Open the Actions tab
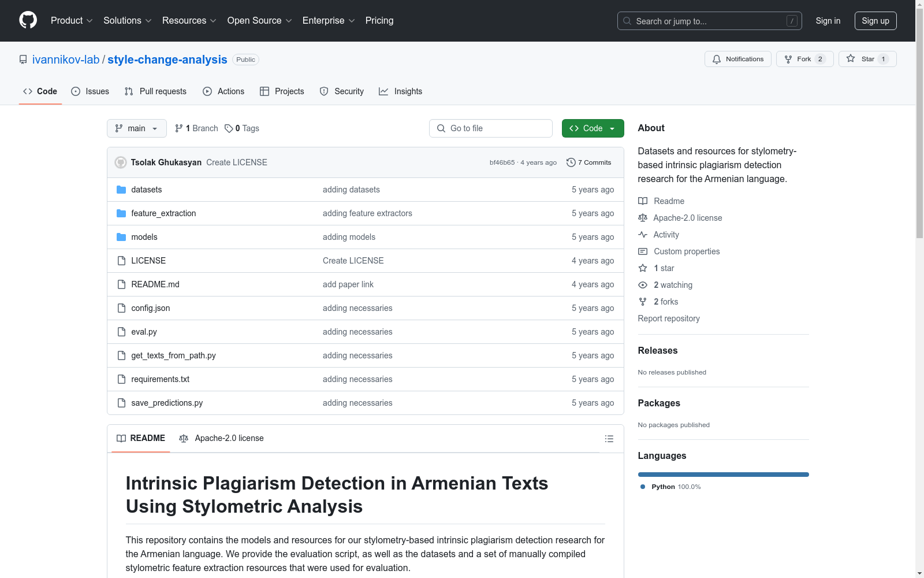 (223, 91)
